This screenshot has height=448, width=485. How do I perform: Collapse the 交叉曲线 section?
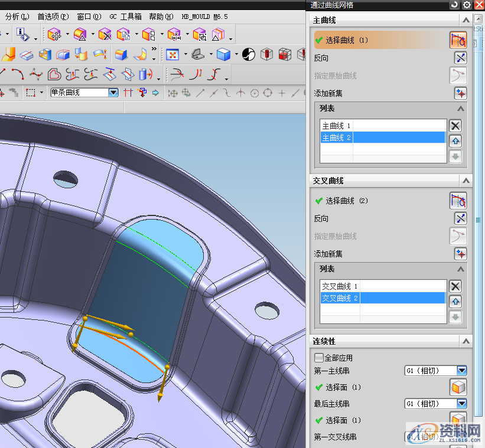click(466, 181)
